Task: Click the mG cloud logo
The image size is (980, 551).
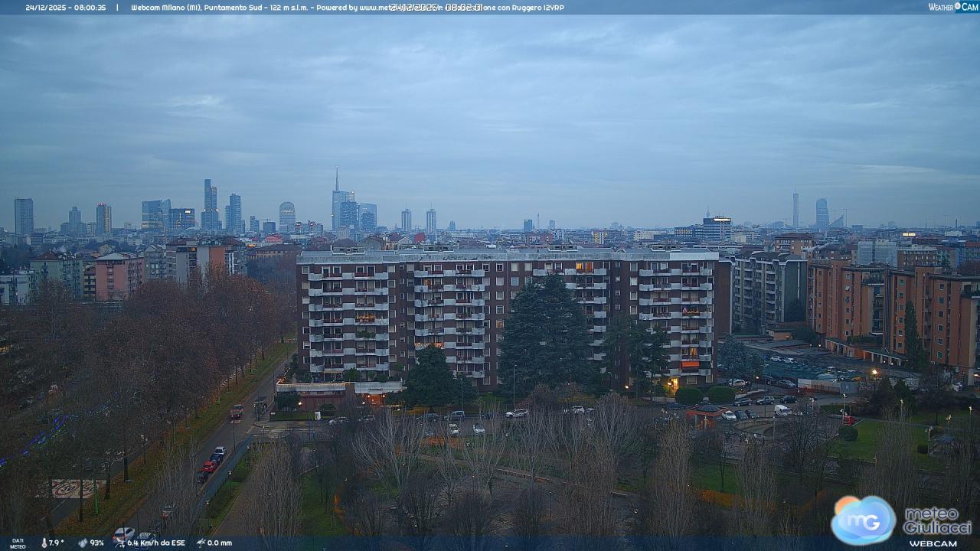Action: 863,520
